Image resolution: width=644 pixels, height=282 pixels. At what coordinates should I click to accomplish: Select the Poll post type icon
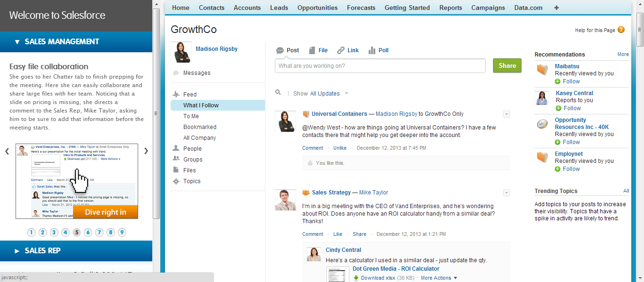coord(372,50)
